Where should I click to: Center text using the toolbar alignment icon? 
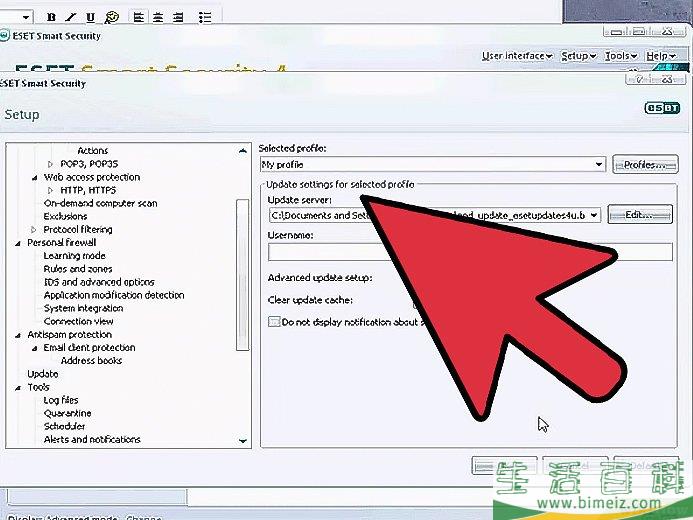pyautogui.click(x=158, y=17)
